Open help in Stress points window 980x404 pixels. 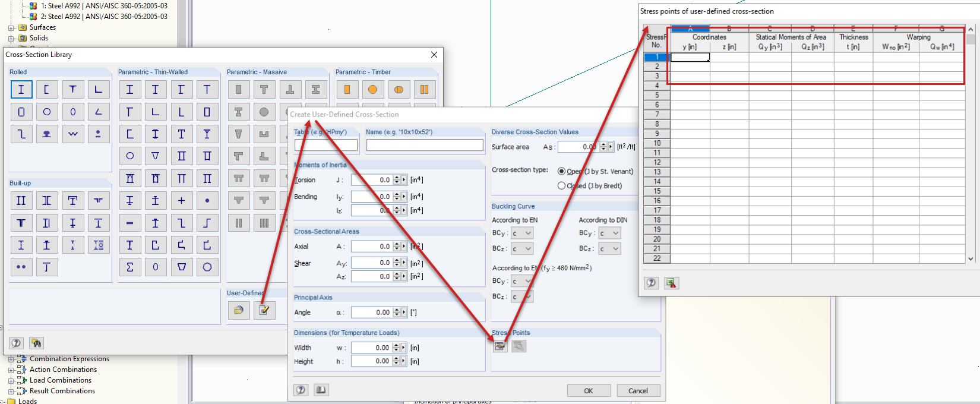click(651, 283)
